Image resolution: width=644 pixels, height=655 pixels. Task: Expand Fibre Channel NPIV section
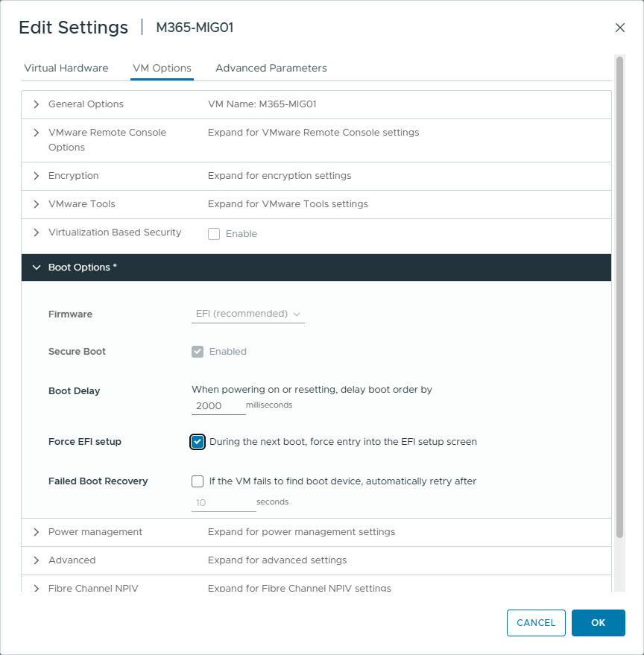(x=36, y=588)
